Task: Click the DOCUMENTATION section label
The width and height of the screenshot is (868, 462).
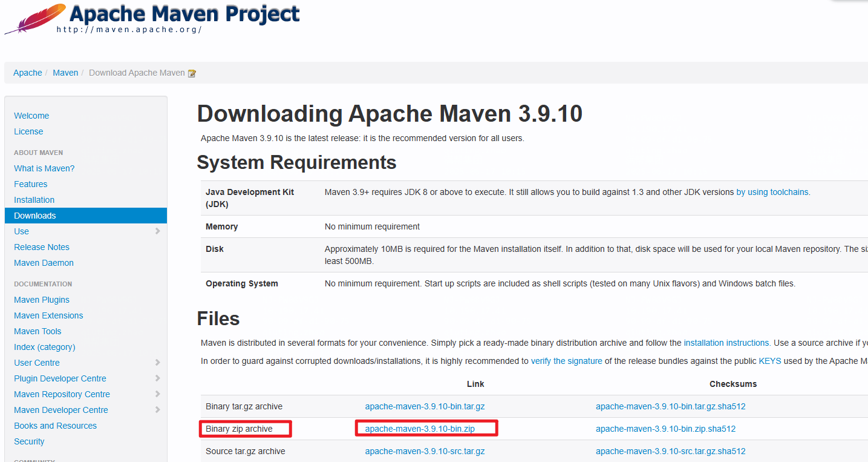Action: coord(43,284)
